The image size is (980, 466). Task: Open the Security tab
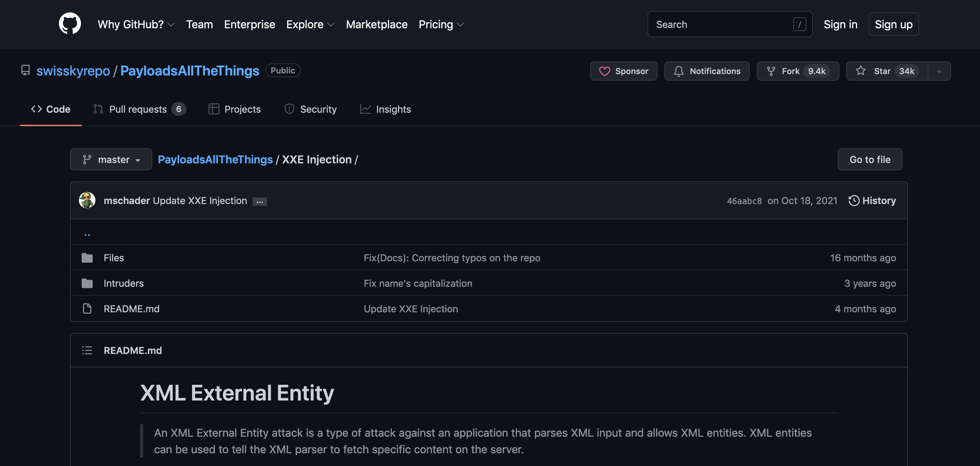[x=310, y=109]
